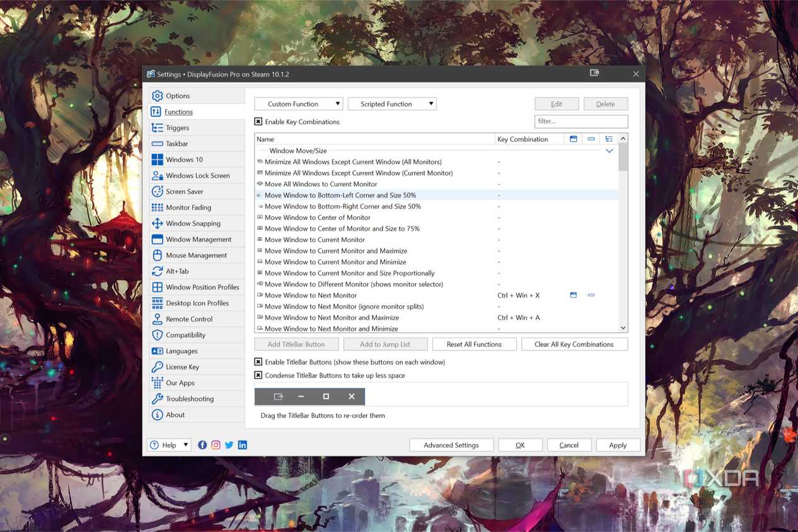Click the scroll up arrow of functions list

pyautogui.click(x=623, y=139)
